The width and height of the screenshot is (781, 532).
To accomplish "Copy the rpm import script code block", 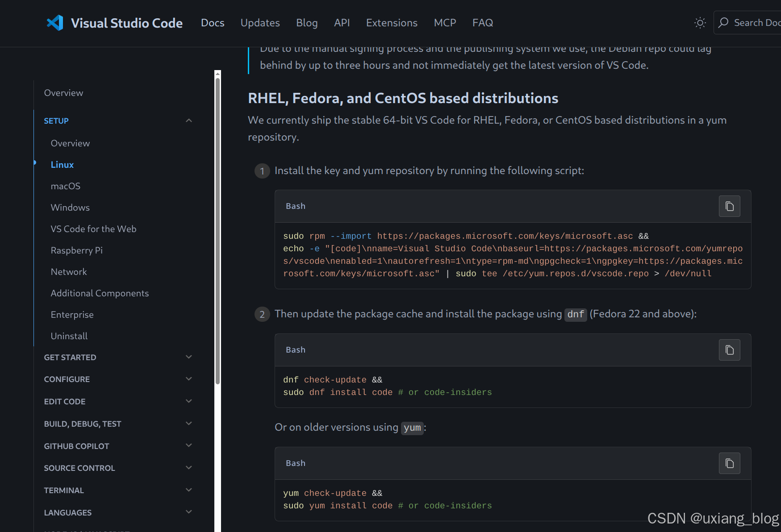I will click(730, 206).
